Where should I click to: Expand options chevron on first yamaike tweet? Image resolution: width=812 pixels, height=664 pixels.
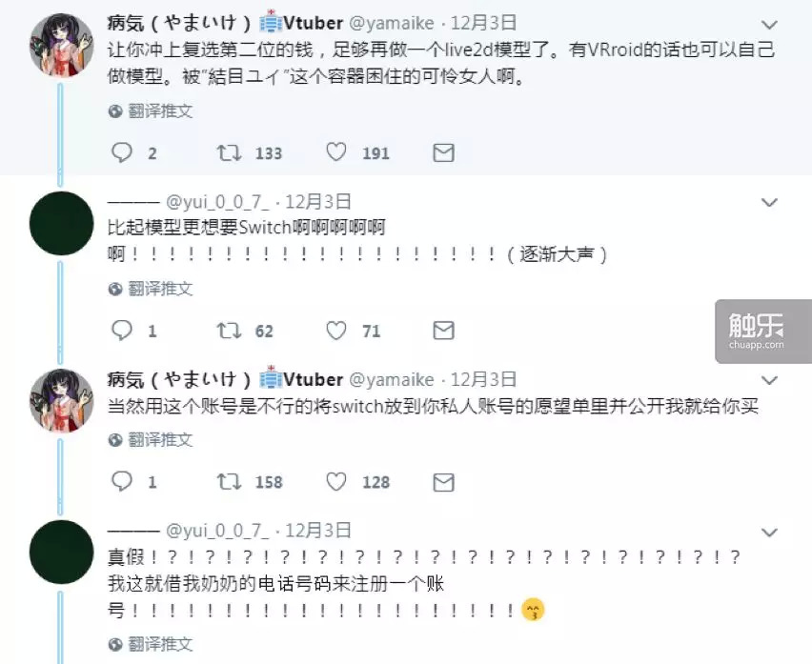(769, 25)
